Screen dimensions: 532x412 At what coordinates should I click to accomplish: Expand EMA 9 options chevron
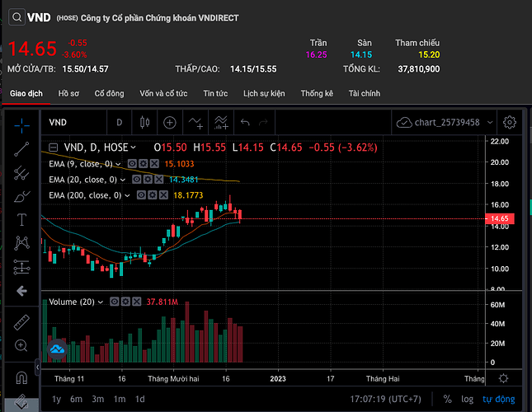click(x=118, y=164)
